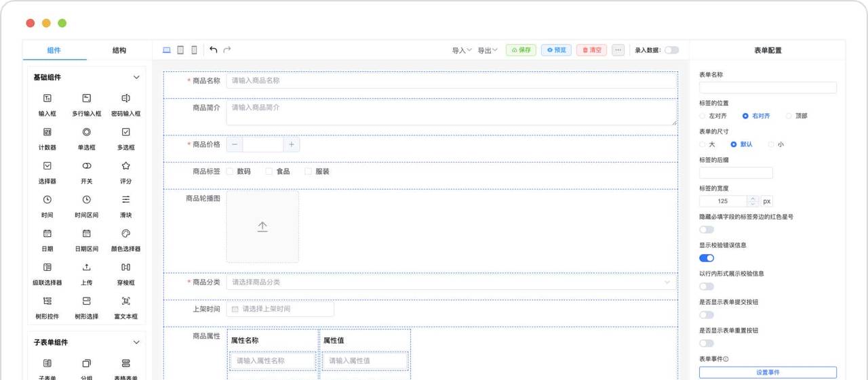Click the minus button of 商品价格
868x380 pixels.
point(235,144)
